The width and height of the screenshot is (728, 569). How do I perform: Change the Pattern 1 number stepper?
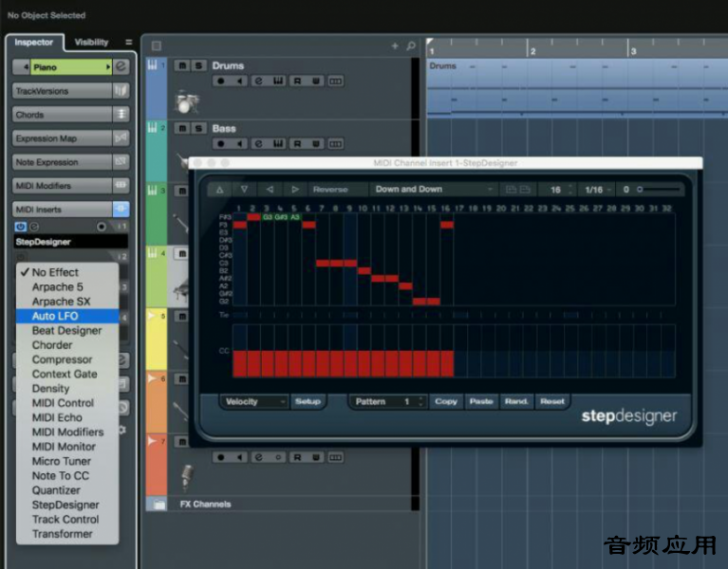point(420,401)
